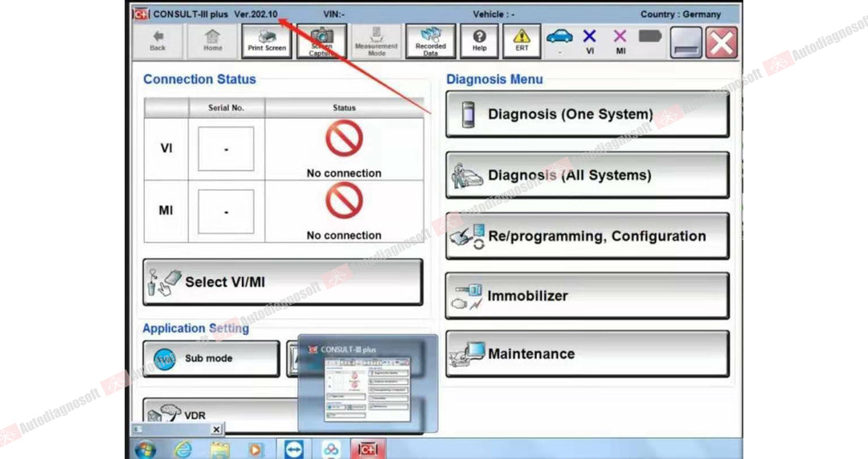Open Diagnosis (One System)

tap(588, 115)
